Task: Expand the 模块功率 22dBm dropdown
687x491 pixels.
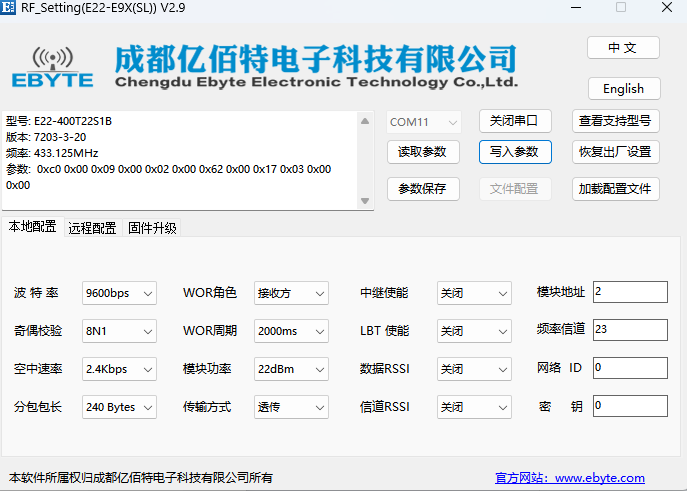Action: coord(291,369)
